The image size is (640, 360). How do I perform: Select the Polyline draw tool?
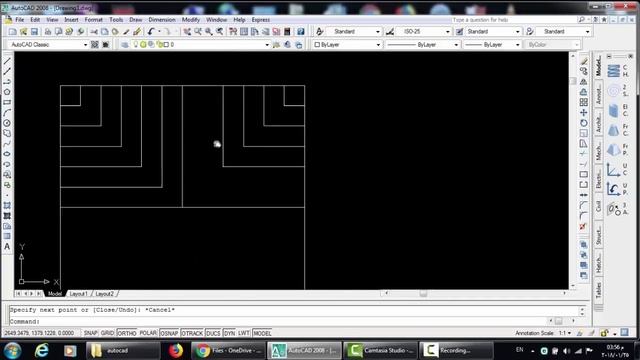7,82
